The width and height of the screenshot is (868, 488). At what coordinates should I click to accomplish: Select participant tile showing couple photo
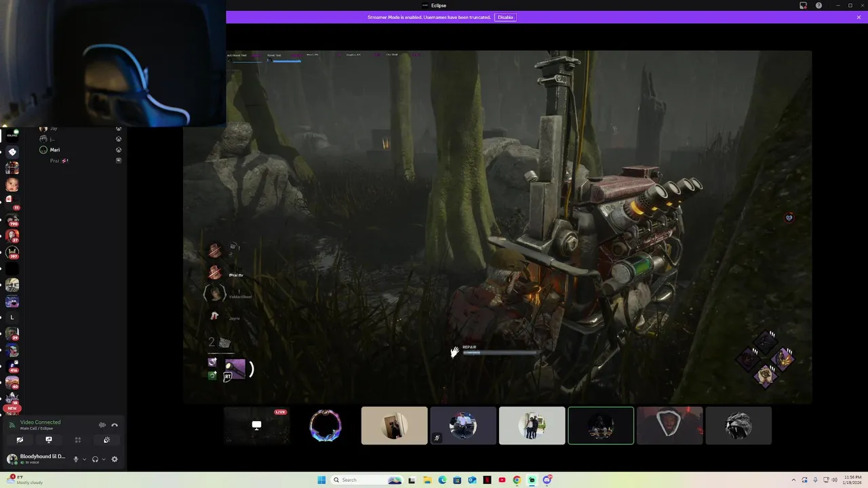(x=532, y=426)
